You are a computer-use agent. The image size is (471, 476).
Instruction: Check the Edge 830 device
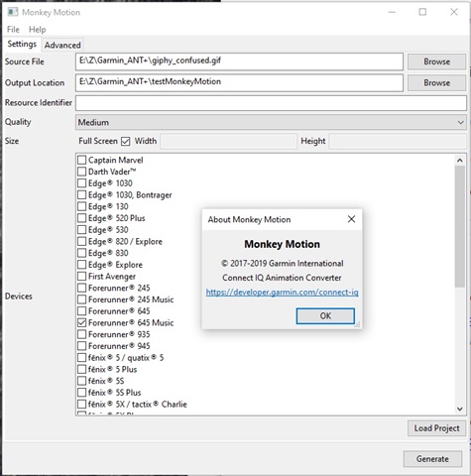[81, 253]
